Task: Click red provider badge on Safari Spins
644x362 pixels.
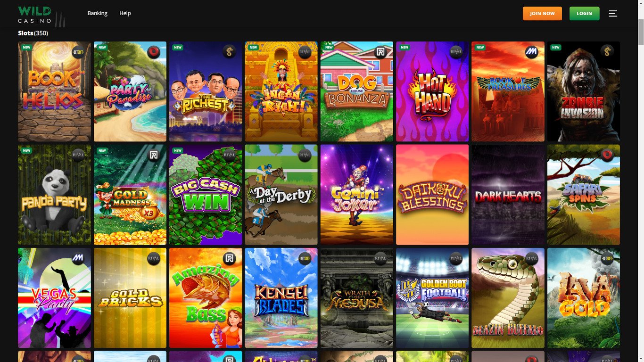Action: point(607,156)
